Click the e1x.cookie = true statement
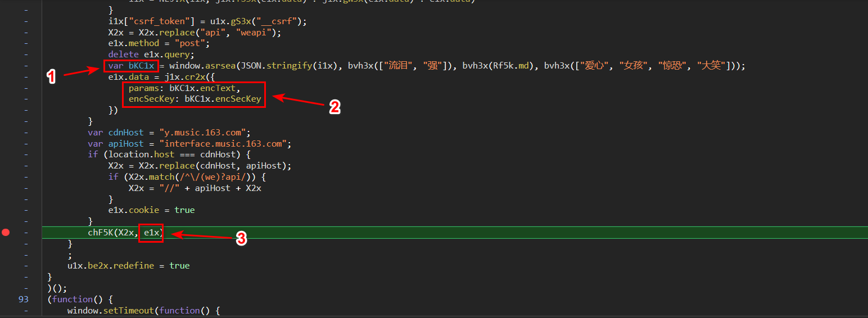 (151, 210)
